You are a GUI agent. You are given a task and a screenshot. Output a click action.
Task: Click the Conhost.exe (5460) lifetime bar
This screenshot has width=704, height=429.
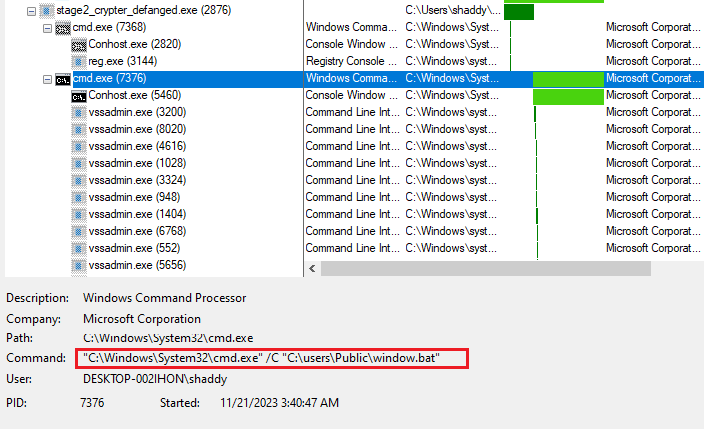pyautogui.click(x=568, y=97)
